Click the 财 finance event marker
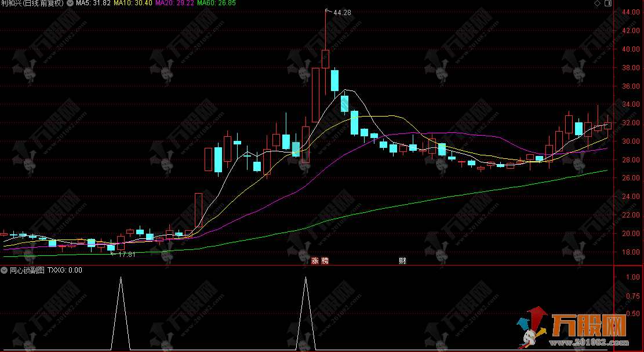The image size is (644, 352). 402,261
